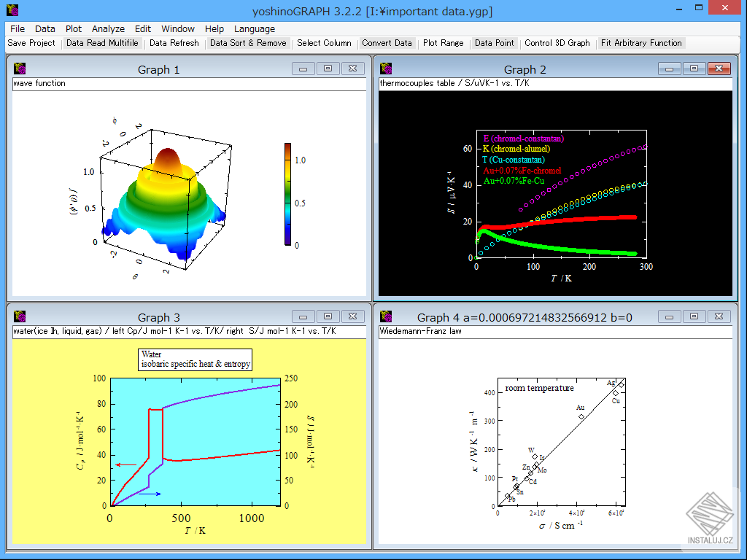The height and width of the screenshot is (560, 747).
Task: Close the Graph 3 window
Action: (352, 316)
